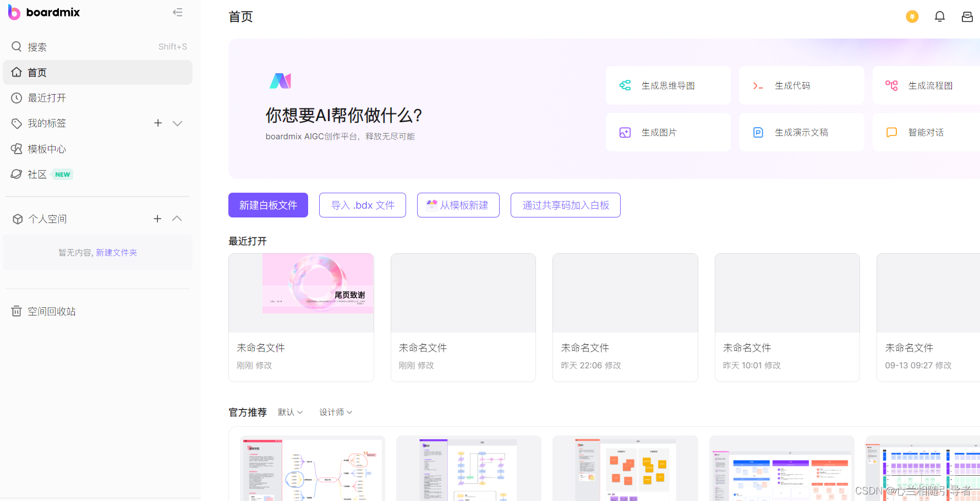This screenshot has height=501, width=980.
Task: Select 生成代码 AI option
Action: [x=801, y=85]
